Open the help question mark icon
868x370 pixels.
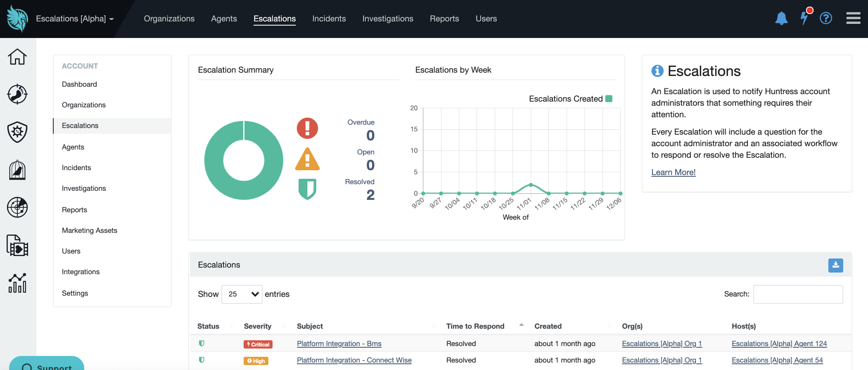tap(826, 18)
